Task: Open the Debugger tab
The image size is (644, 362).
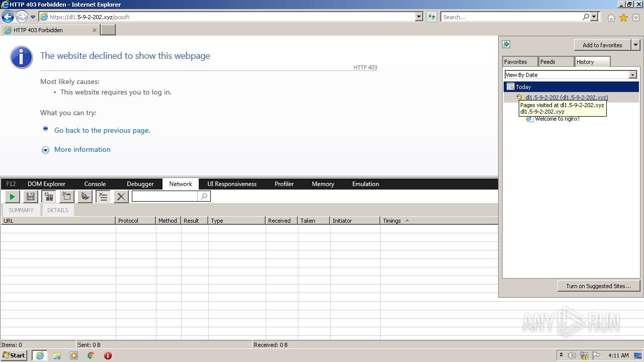Action: 140,184
